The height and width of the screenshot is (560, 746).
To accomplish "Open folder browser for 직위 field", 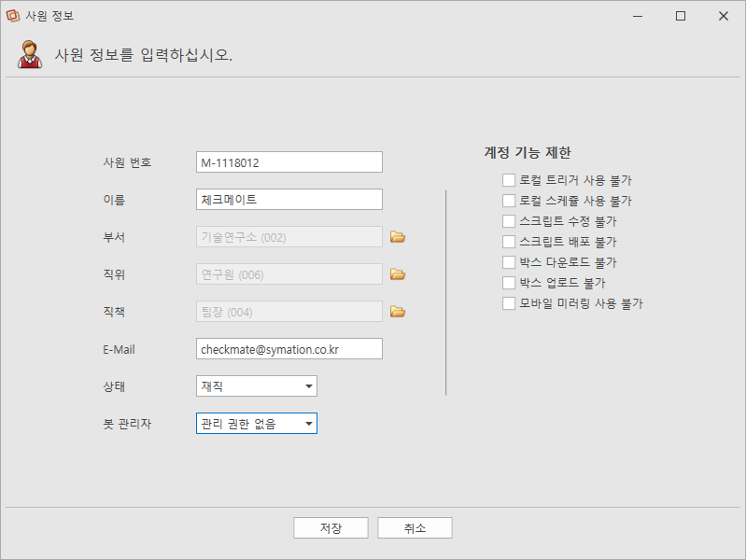I will [398, 274].
